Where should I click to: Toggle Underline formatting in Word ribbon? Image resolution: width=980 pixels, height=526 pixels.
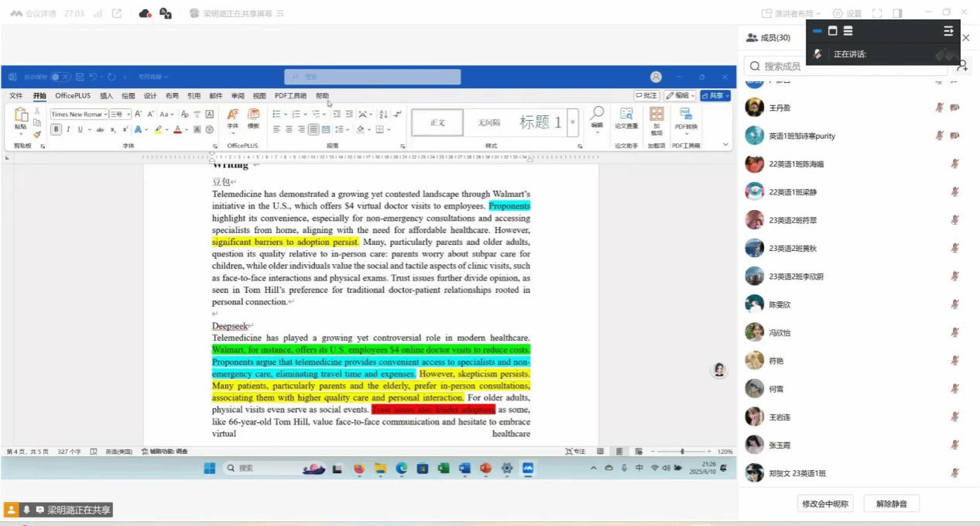pos(79,129)
